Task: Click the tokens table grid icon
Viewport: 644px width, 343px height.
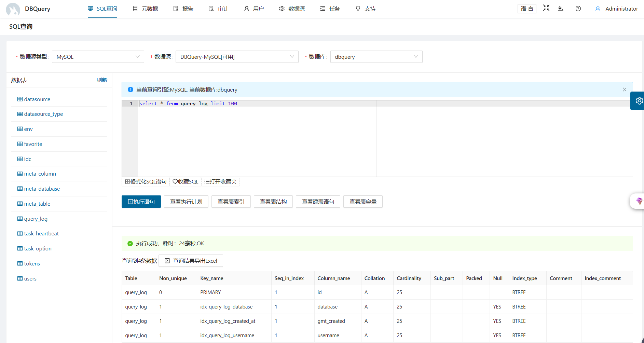Action: [x=20, y=263]
